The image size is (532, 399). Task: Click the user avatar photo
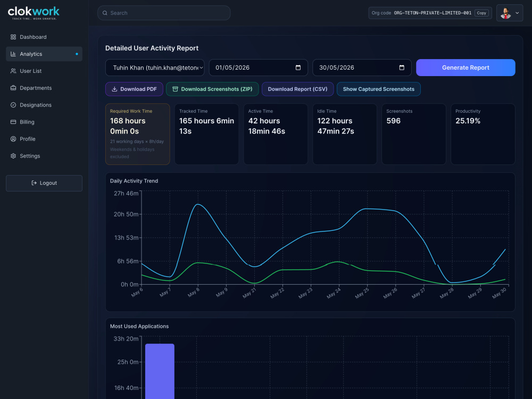pyautogui.click(x=505, y=13)
